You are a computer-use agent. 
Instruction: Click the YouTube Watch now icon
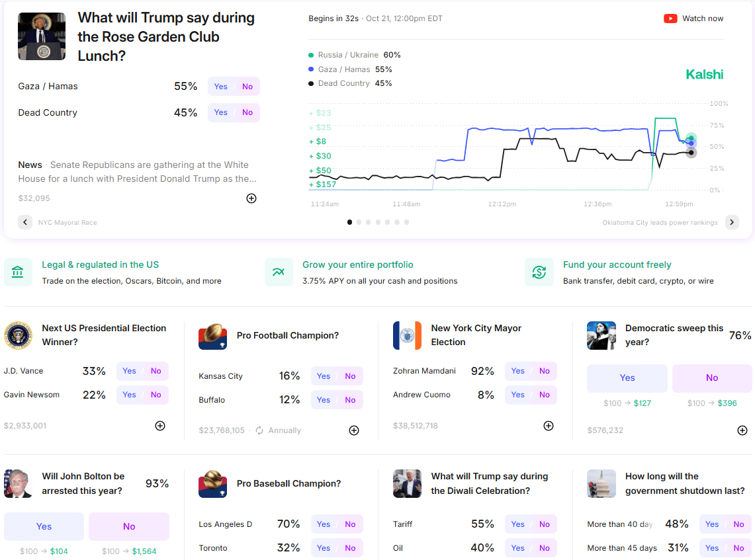pos(670,19)
